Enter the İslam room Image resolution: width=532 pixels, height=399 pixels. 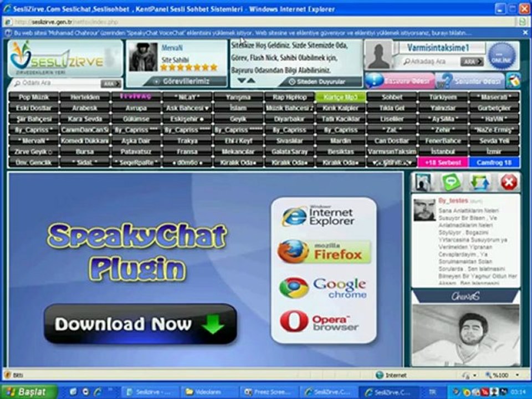coord(238,108)
